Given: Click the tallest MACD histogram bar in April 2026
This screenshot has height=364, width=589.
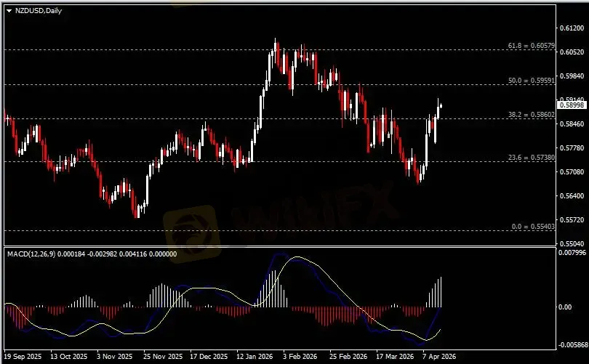Looking at the screenshot, I should [x=441, y=292].
